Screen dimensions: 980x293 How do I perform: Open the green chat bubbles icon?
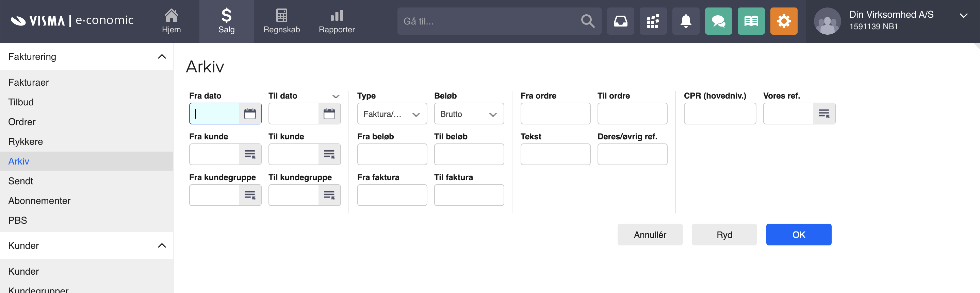718,21
